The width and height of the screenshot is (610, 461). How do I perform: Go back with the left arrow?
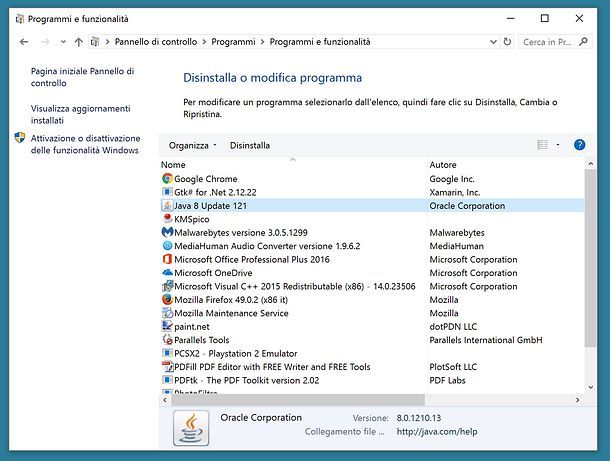(x=24, y=42)
